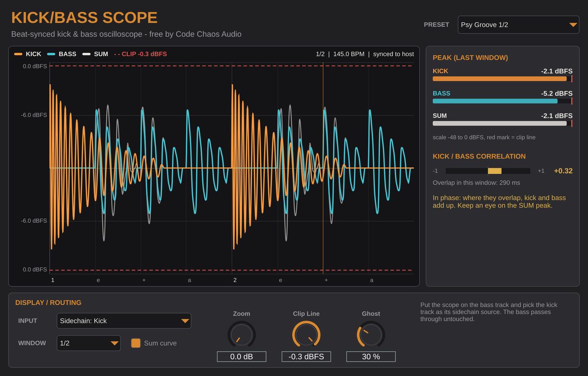The height and width of the screenshot is (376, 588).
Task: Click the kick/bass correlation meter bar
Action: [x=488, y=171]
